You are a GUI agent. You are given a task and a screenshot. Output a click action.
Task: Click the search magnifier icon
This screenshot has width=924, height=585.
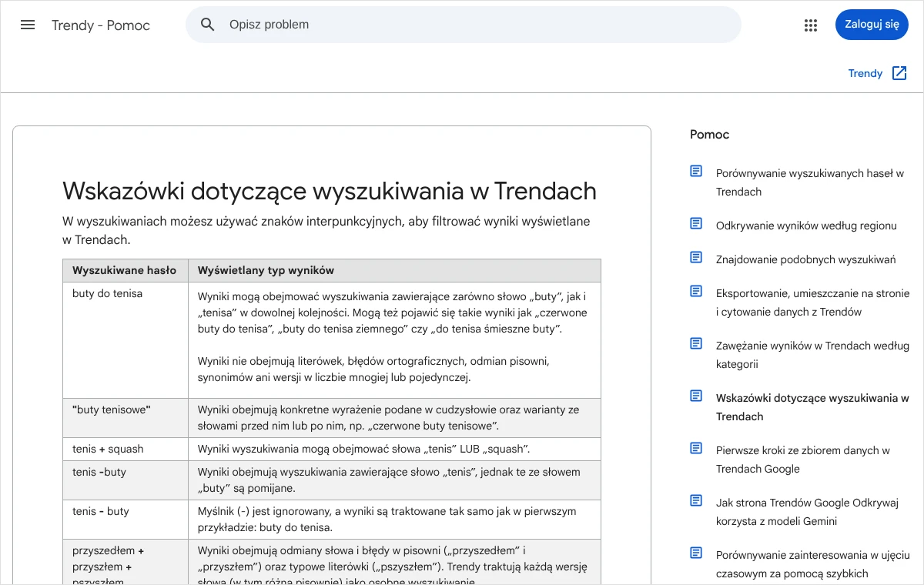[x=208, y=25]
